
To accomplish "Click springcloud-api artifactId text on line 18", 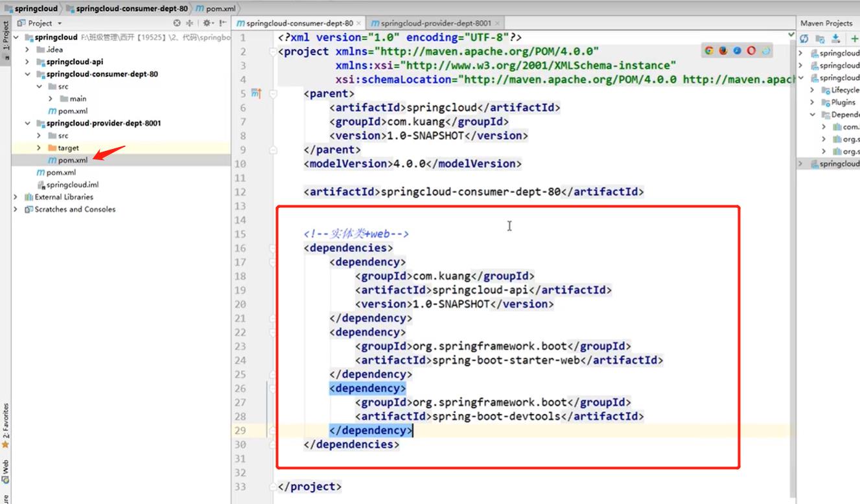I will point(480,290).
